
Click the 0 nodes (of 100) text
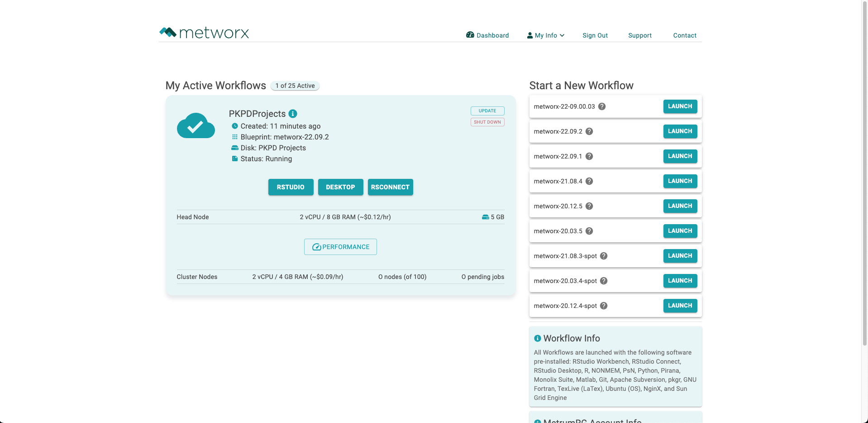click(x=402, y=277)
